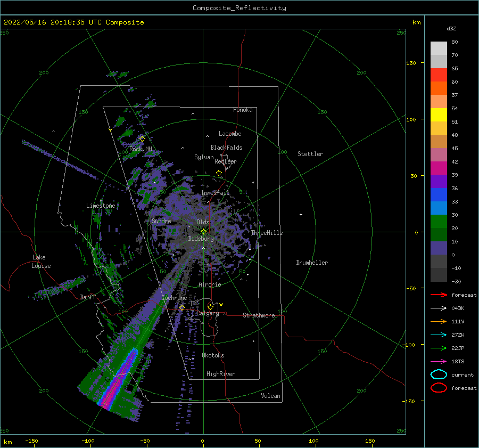479x448 pixels.
Task: Click the Lacombe label on map
Action: point(230,134)
